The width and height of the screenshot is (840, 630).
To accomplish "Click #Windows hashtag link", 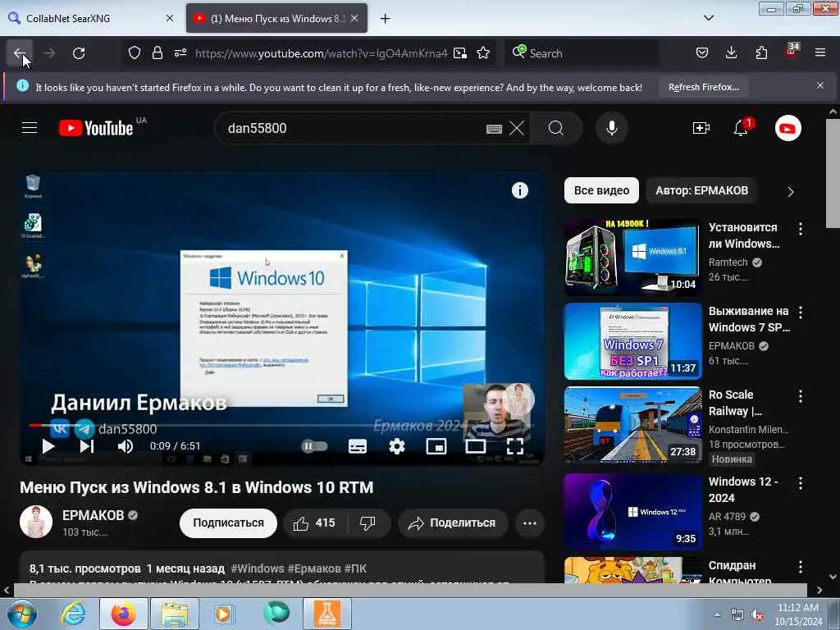I will click(x=257, y=568).
